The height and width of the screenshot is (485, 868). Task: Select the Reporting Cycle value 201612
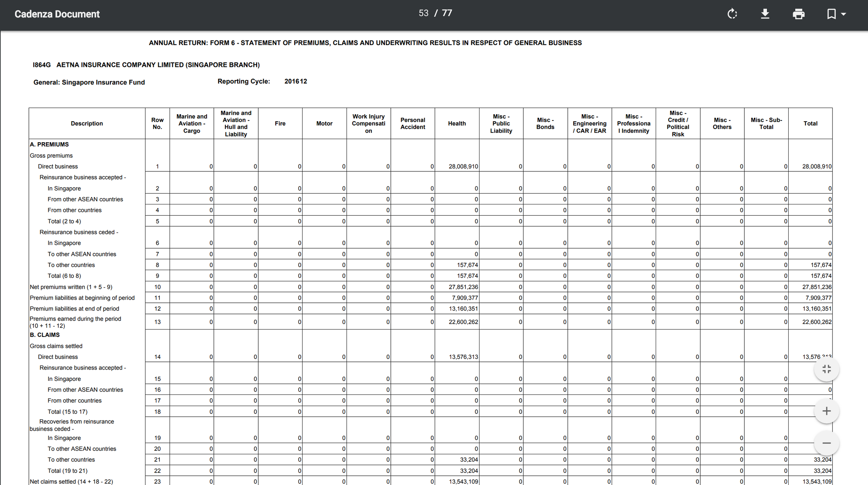coord(296,81)
